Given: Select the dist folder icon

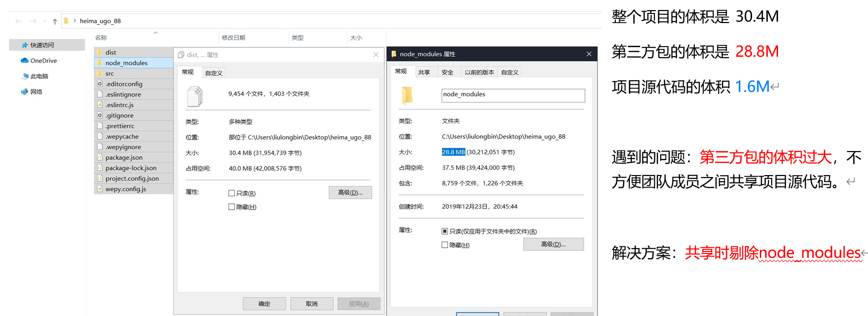Looking at the screenshot, I should [x=100, y=52].
